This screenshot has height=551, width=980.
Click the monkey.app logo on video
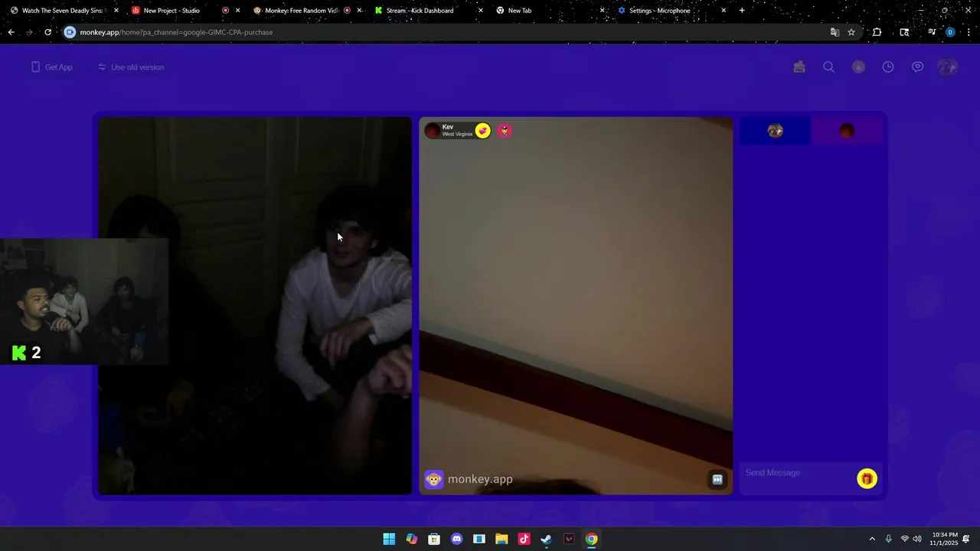469,480
